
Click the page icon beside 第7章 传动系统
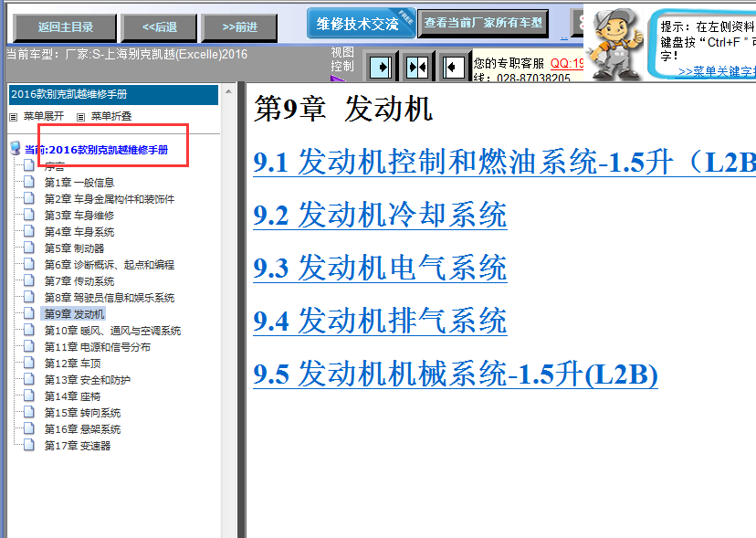point(29,280)
